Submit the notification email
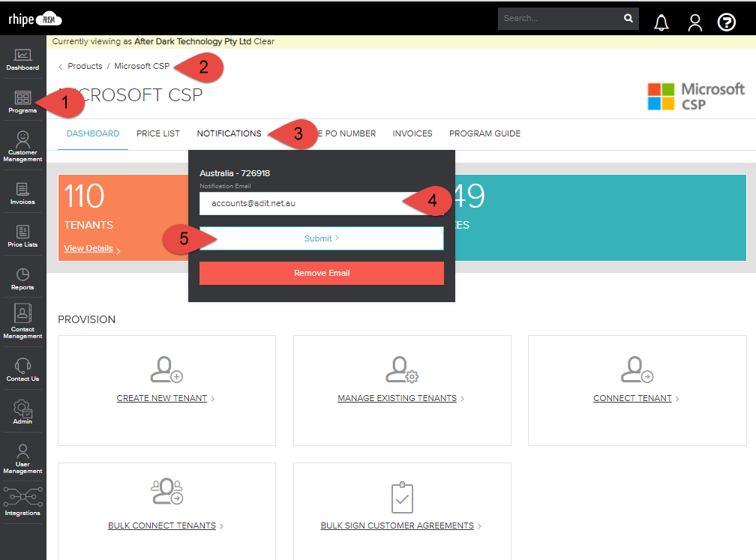This screenshot has height=560, width=756. [322, 238]
